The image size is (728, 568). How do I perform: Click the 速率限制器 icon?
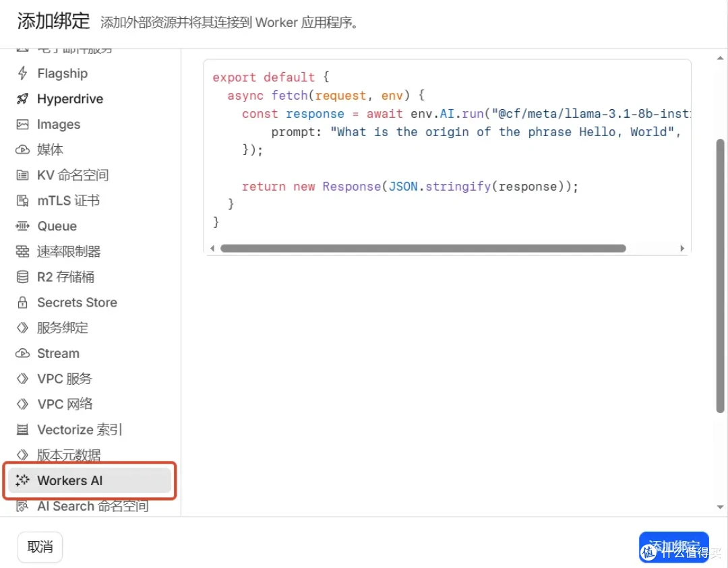click(x=22, y=251)
